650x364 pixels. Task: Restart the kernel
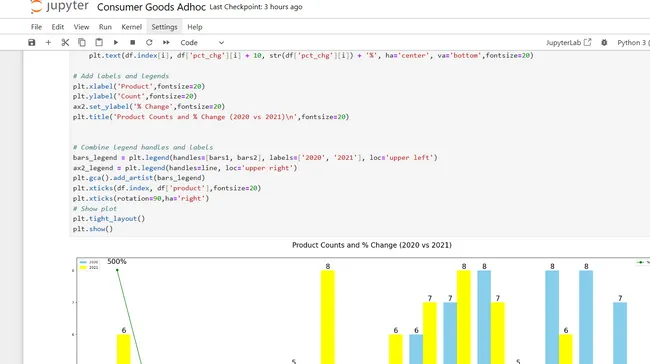click(149, 42)
